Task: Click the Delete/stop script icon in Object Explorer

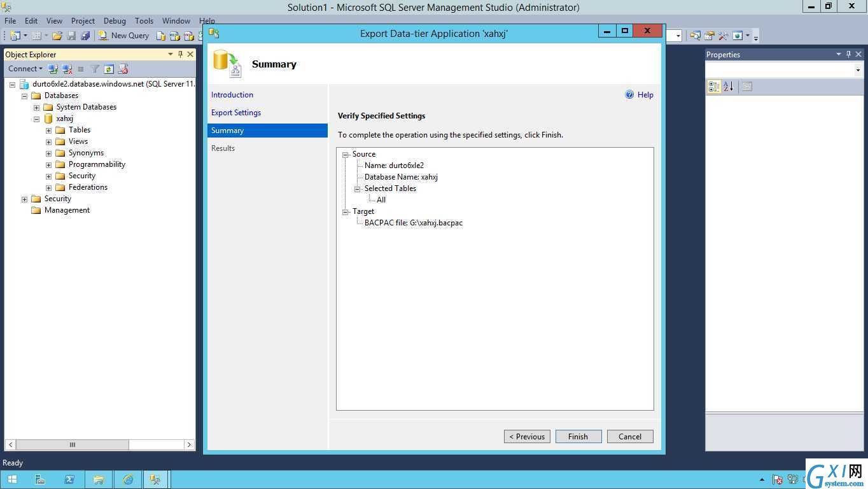Action: coord(123,69)
